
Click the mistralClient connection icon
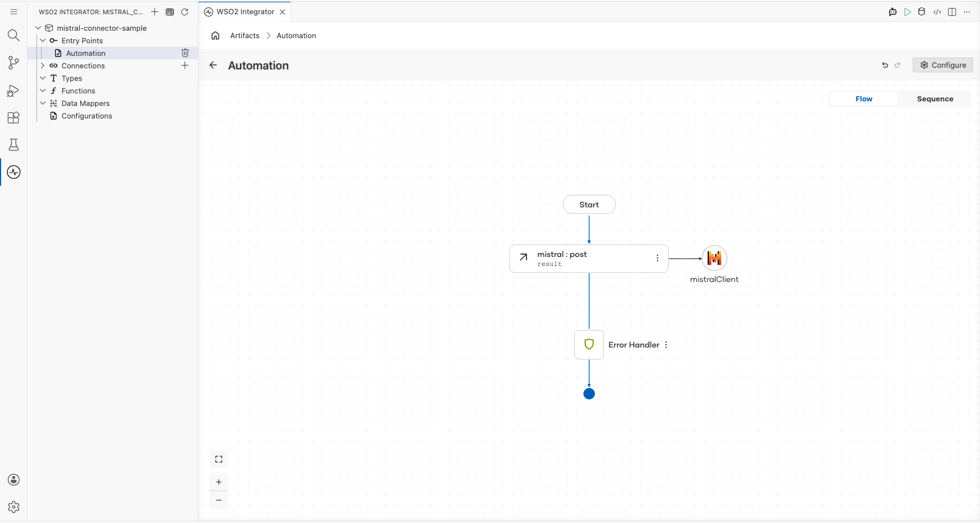pyautogui.click(x=714, y=258)
